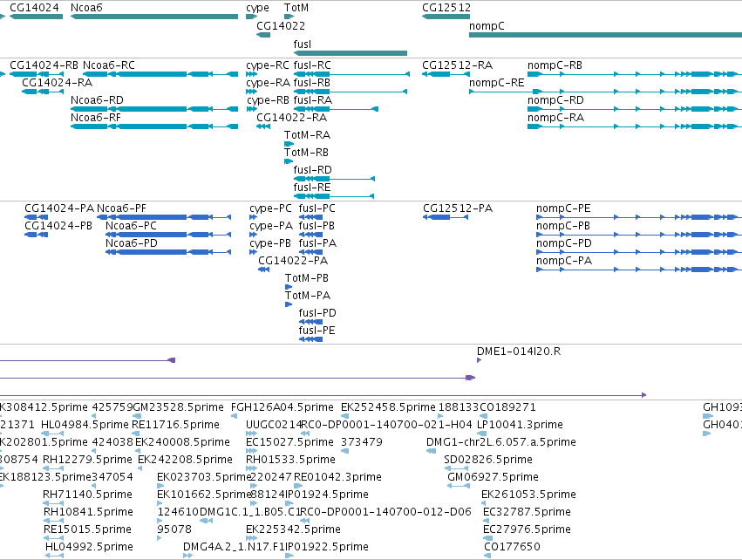Select EST LP10041.3prime
Image resolution: width=742 pixels, height=560 pixels.
pos(481,434)
